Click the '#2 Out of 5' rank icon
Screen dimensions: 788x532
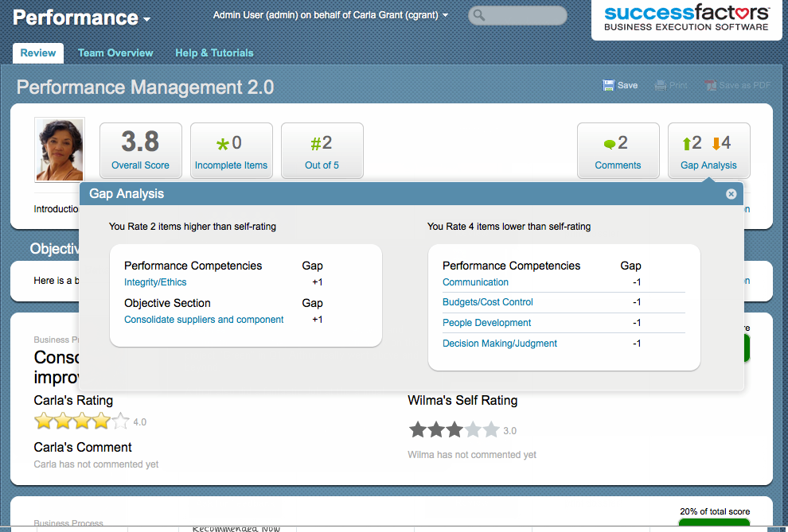click(322, 150)
